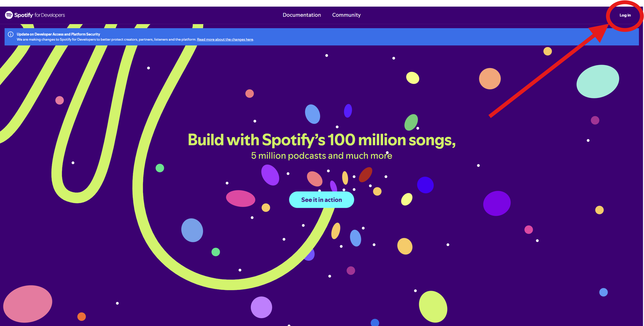The height and width of the screenshot is (326, 644).
Task: Click the info icon in the blue banner
Action: (x=10, y=35)
